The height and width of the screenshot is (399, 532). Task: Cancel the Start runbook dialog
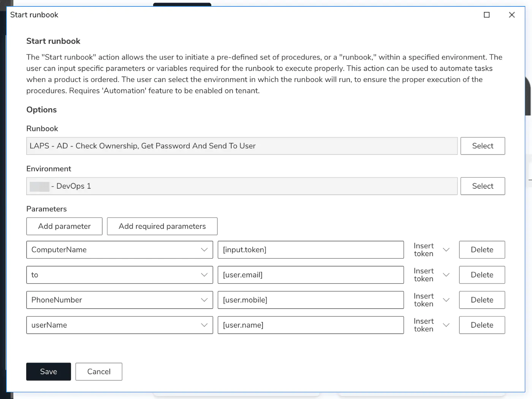click(99, 372)
